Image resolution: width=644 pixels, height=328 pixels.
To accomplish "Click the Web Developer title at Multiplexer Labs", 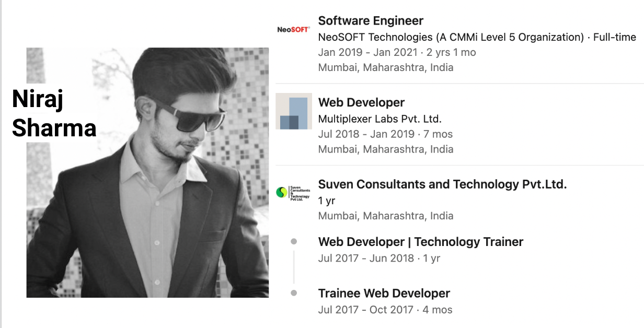I will 361,102.
